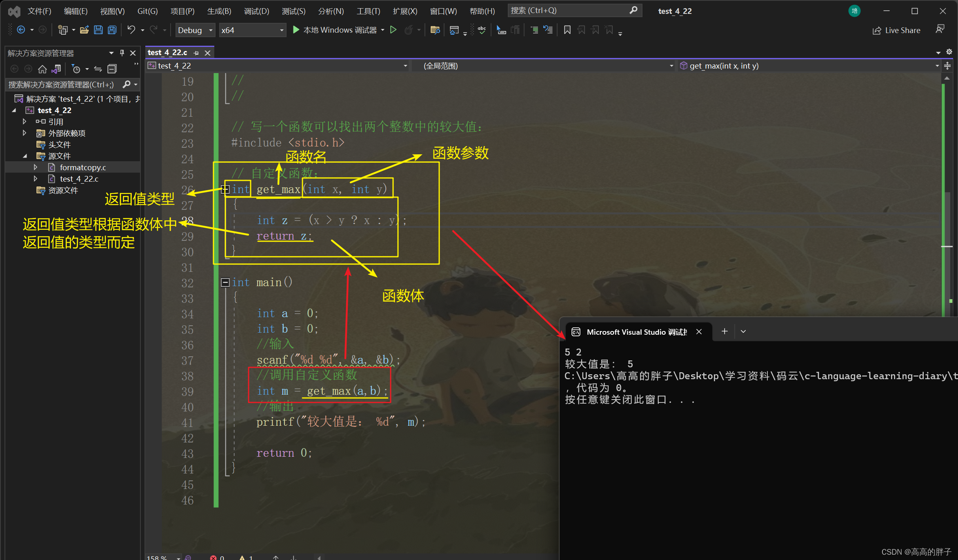Open the 调试(D) menu

coord(256,11)
